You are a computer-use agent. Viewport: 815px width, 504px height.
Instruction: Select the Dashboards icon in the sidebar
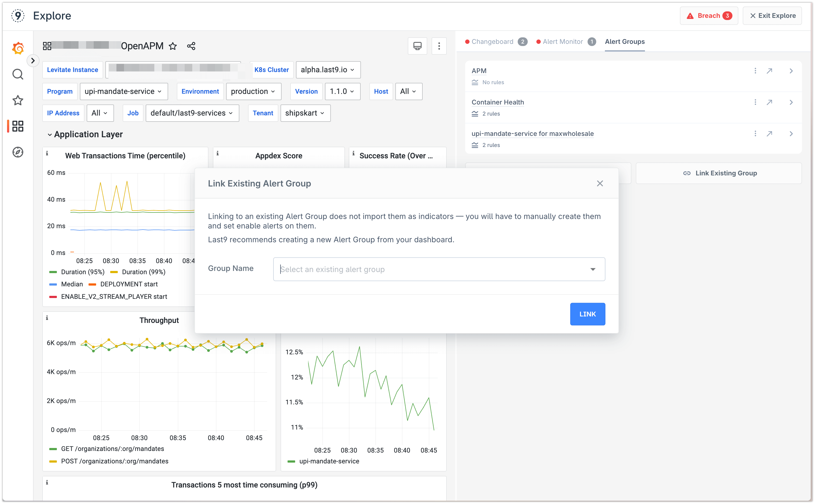[17, 126]
